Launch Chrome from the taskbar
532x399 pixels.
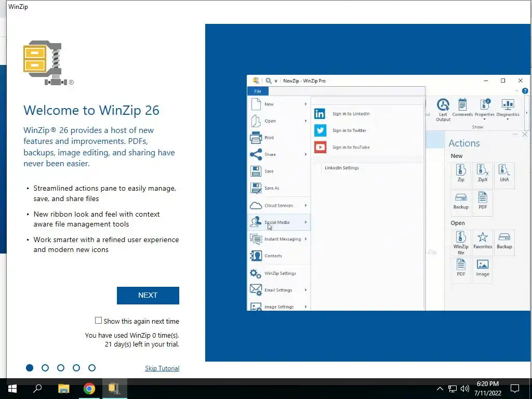(x=89, y=389)
